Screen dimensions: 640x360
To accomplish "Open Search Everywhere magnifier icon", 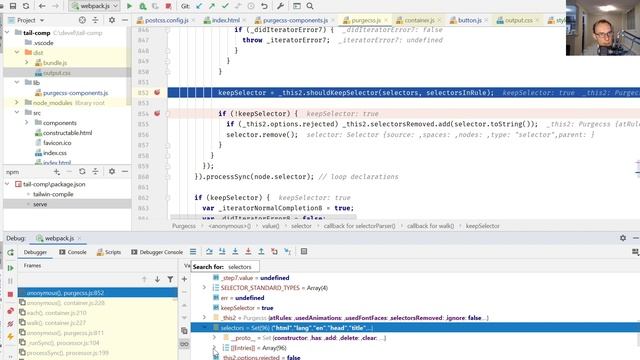I will (310, 6).
